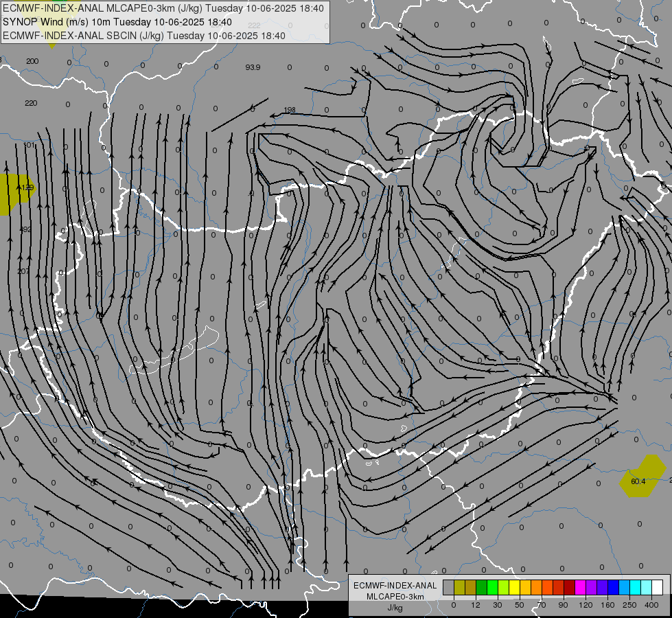Pick the cyan legend swatch right of 250
This screenshot has width=672, height=618.
[x=636, y=587]
